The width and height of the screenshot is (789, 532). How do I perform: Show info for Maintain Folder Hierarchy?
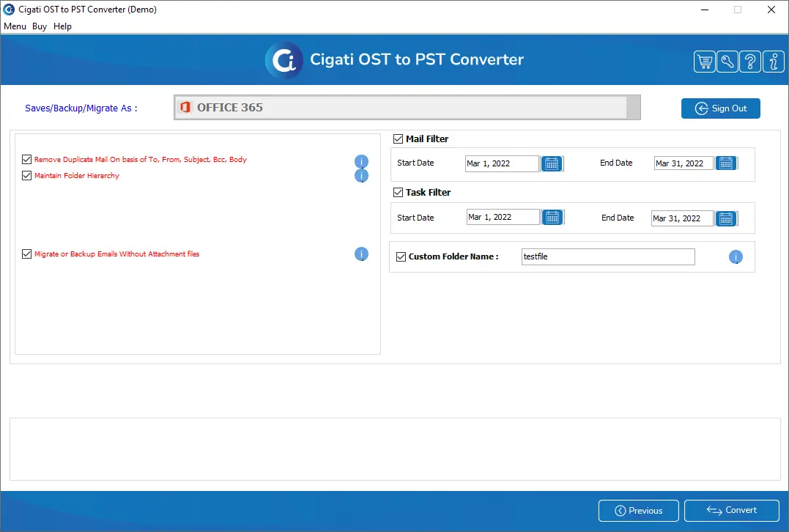pyautogui.click(x=361, y=176)
